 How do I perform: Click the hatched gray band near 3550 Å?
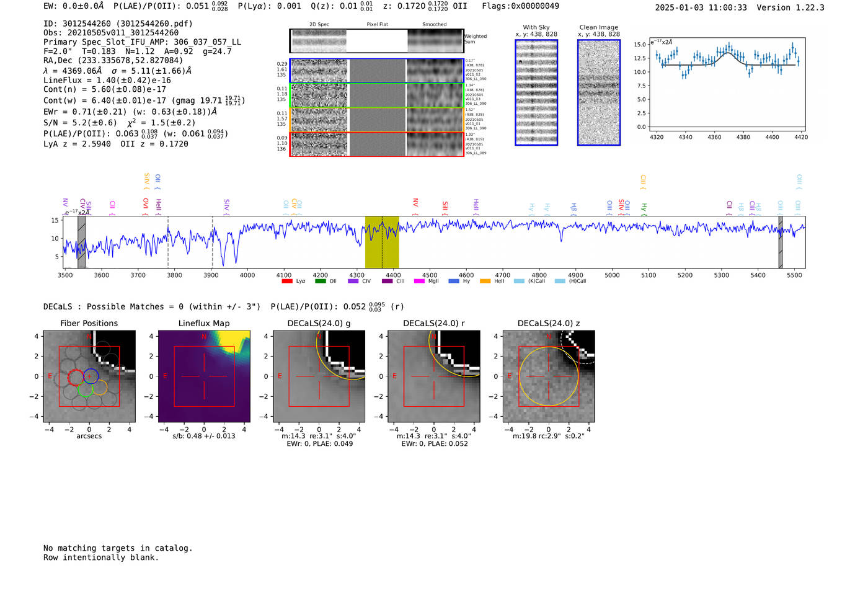coord(81,242)
